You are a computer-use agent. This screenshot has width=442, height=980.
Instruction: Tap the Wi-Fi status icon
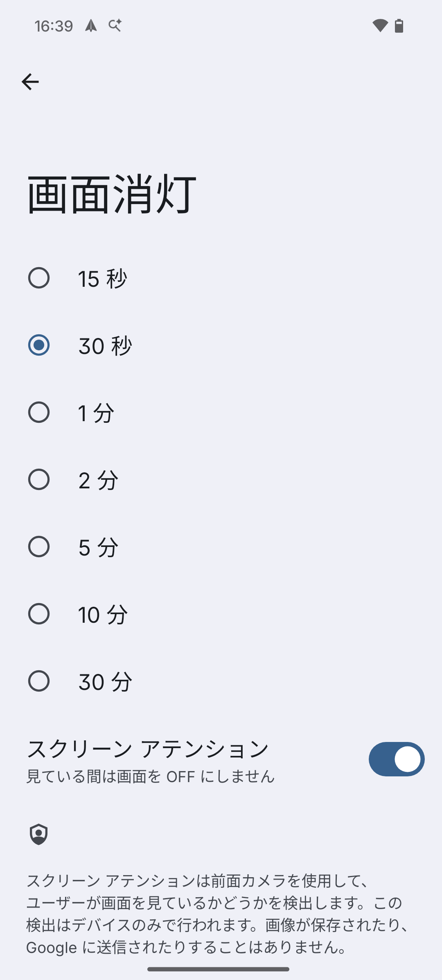point(380,26)
